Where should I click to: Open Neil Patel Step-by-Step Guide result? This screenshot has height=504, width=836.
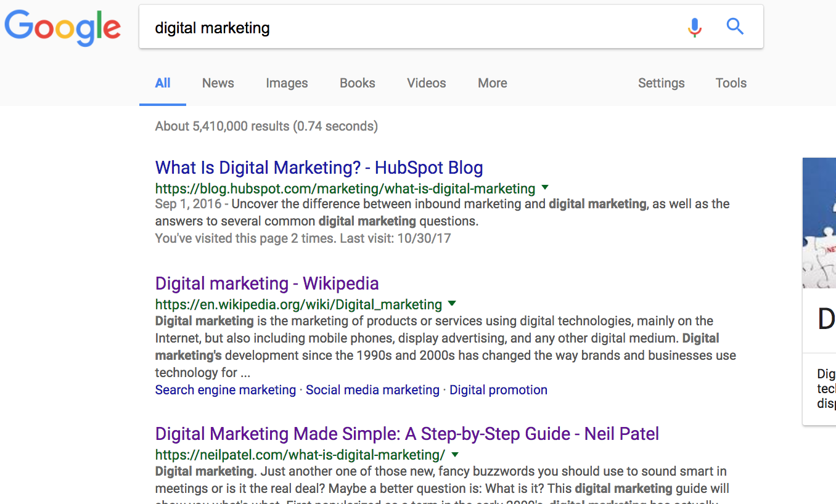408,434
